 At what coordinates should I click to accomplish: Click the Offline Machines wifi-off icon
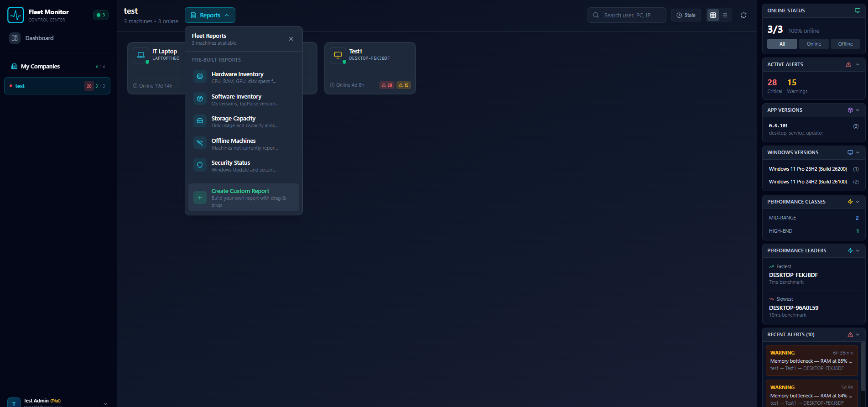[200, 143]
